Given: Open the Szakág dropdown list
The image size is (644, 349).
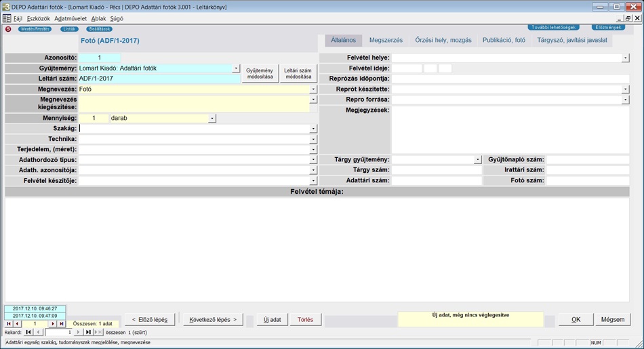Looking at the screenshot, I should (313, 129).
